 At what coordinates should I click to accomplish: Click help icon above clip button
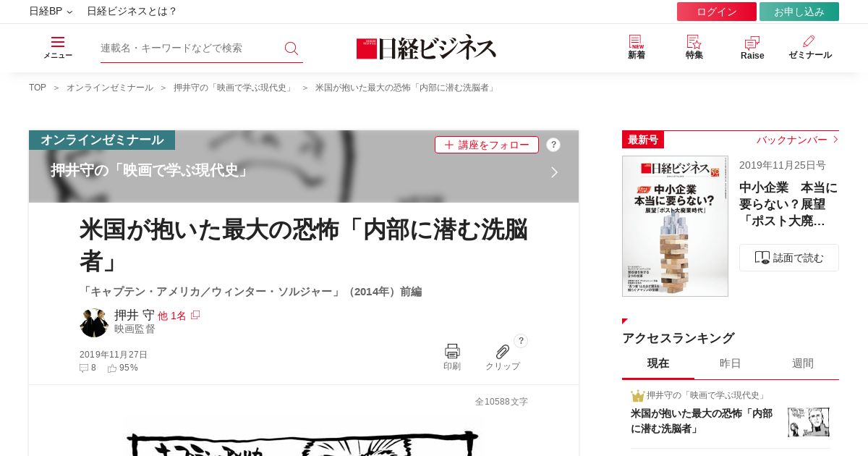tap(521, 341)
